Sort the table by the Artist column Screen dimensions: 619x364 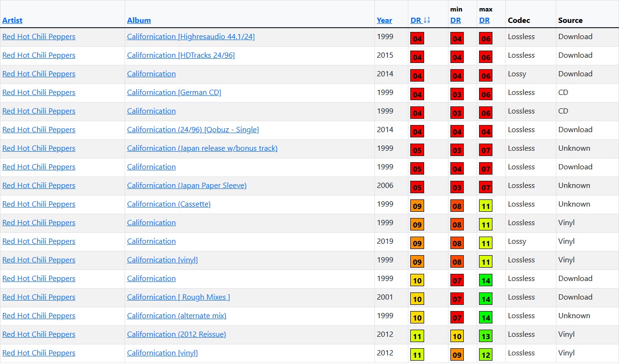click(12, 20)
